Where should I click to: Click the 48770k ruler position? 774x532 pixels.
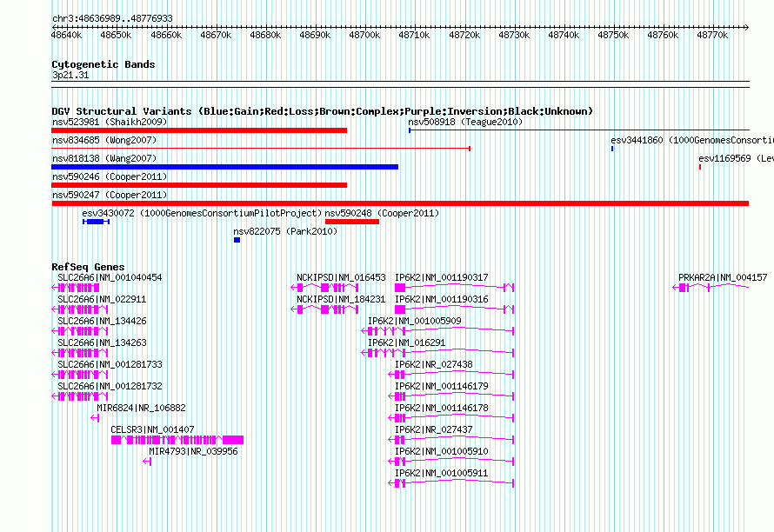coord(712,35)
